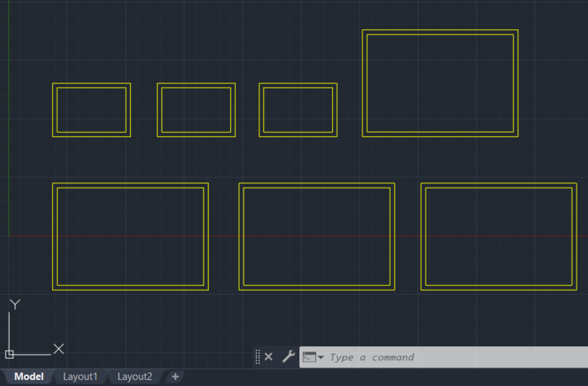Click the command line dotted grip handle
Viewport: 588px width, 386px height.
pos(258,357)
